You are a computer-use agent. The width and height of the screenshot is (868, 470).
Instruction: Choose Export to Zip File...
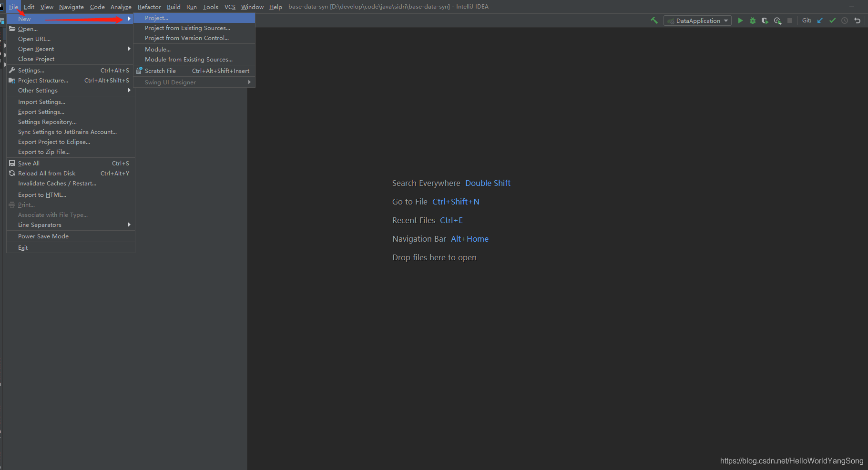(71, 152)
